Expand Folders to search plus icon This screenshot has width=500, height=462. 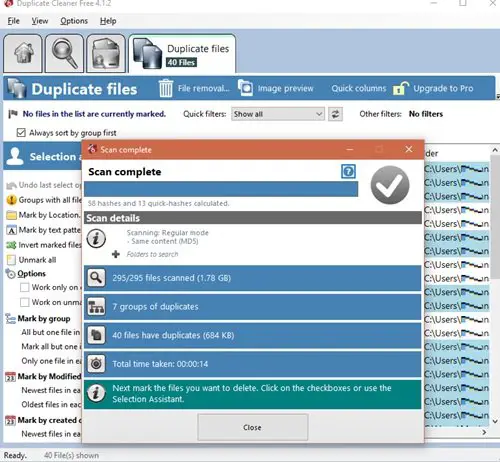coord(116,254)
